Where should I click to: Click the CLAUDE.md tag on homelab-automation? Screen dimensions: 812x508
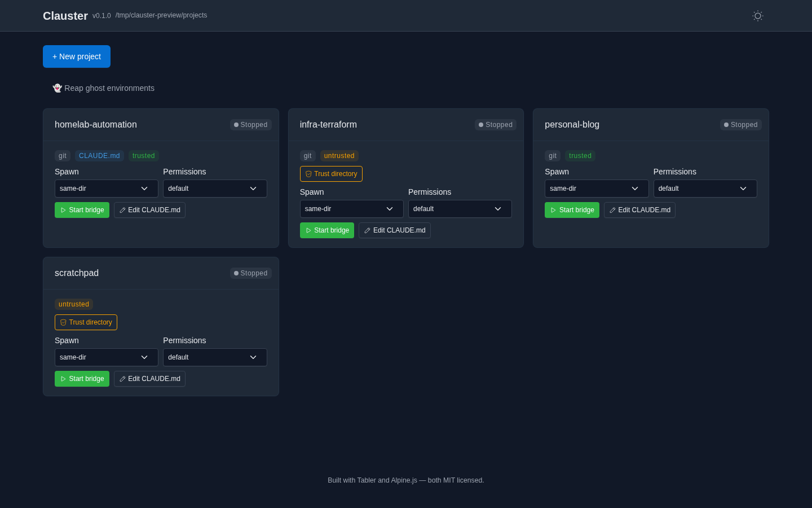coord(99,156)
